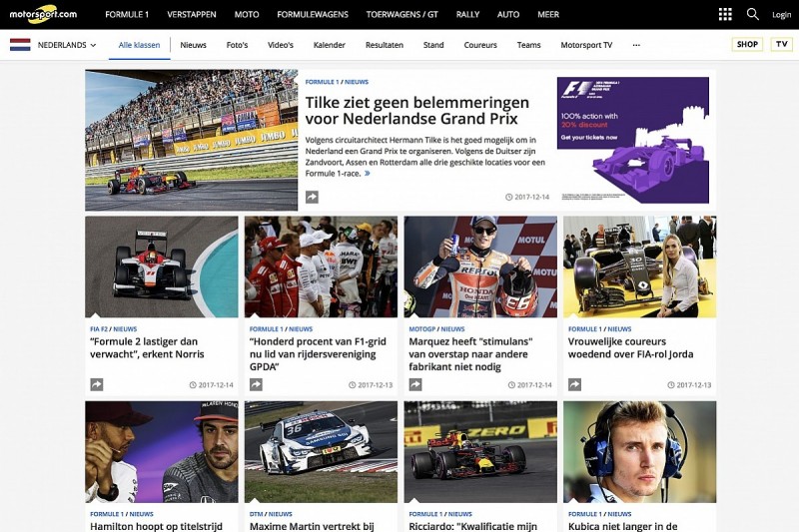The height and width of the screenshot is (532, 799).
Task: Click the Red Bull Pirelli car thumbnail
Action: [480, 452]
